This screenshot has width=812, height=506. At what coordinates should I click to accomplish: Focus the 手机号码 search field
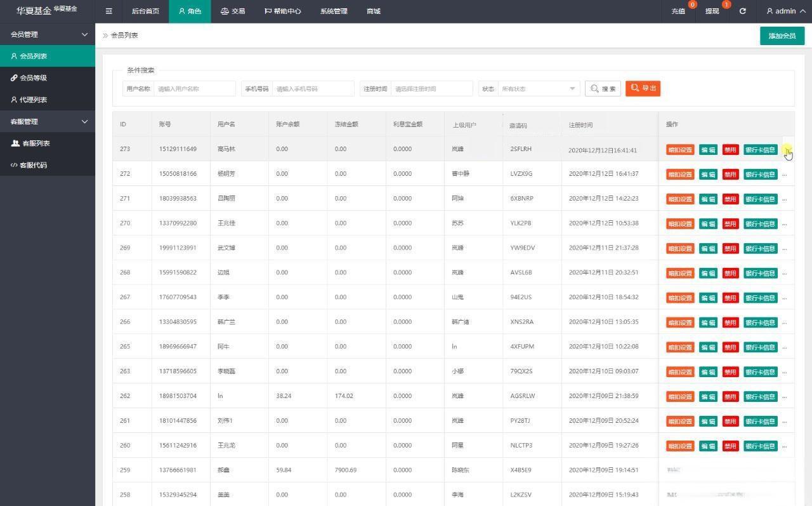pyautogui.click(x=313, y=89)
